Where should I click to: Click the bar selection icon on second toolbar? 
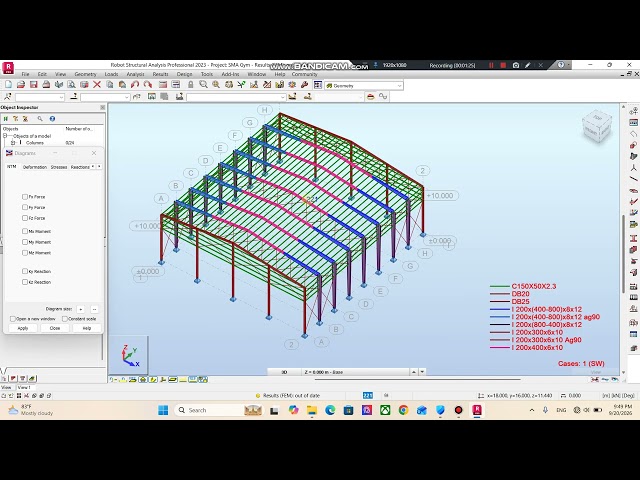click(x=73, y=97)
